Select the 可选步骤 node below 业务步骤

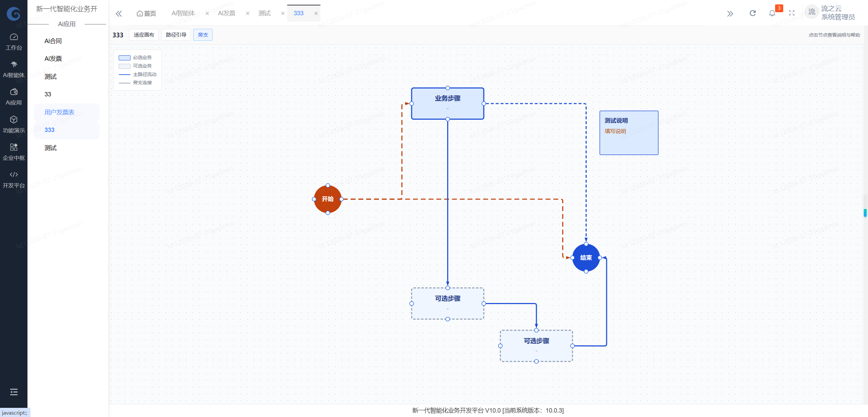[x=448, y=304]
